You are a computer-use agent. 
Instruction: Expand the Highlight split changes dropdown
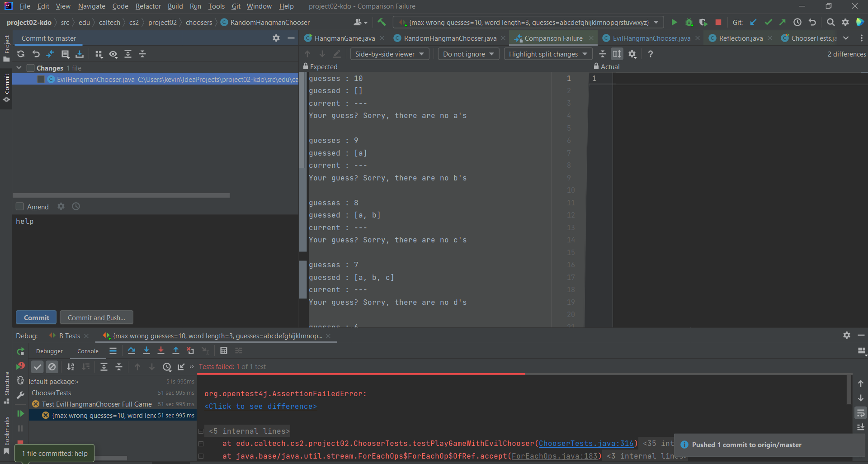[x=547, y=54]
